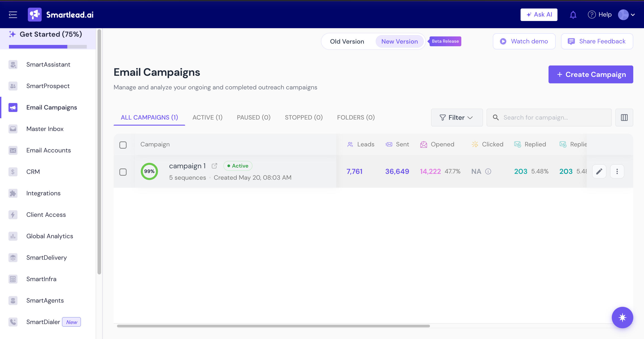This screenshot has height=339, width=644.
Task: Collapse the sidebar with hamburger menu icon
Action: (x=13, y=15)
